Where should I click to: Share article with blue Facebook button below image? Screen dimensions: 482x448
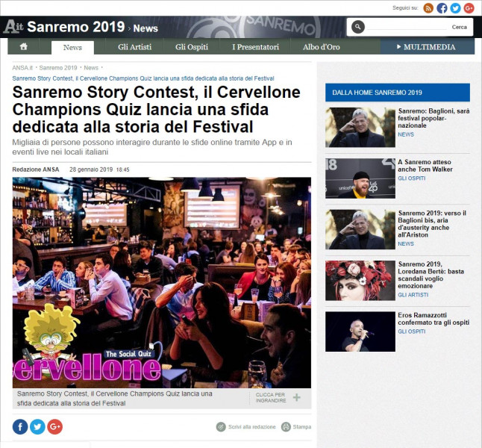coord(20,427)
